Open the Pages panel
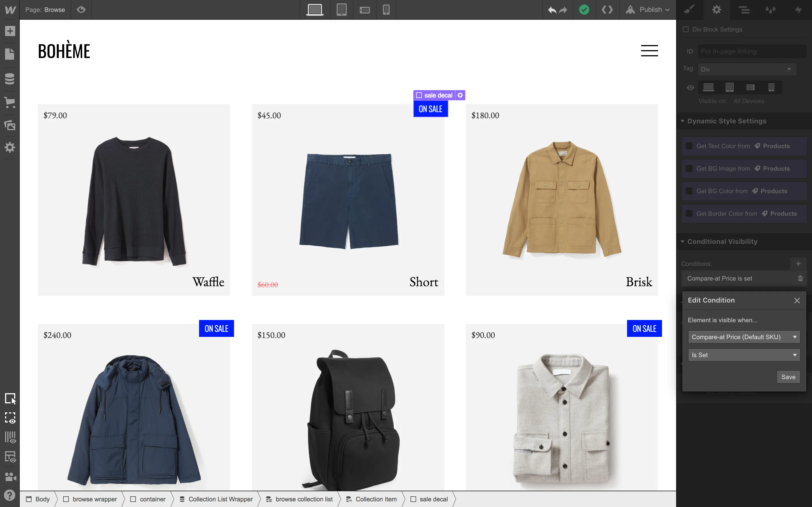 (10, 54)
